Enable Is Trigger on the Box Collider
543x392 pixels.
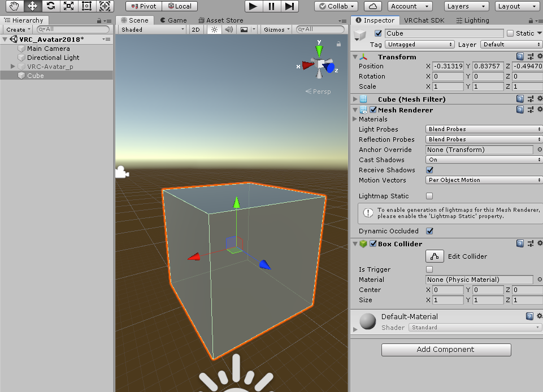click(x=429, y=269)
